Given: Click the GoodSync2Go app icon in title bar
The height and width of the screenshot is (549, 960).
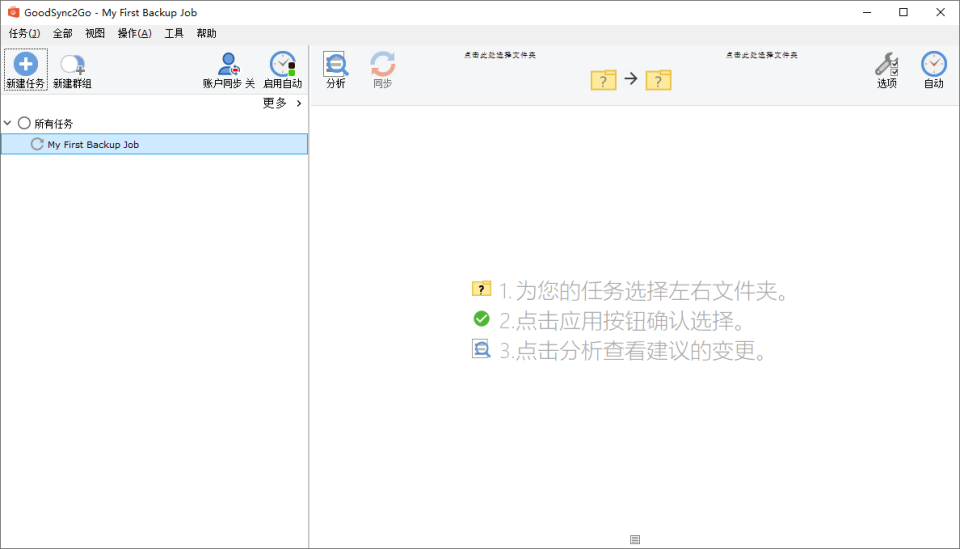Looking at the screenshot, I should [x=13, y=12].
